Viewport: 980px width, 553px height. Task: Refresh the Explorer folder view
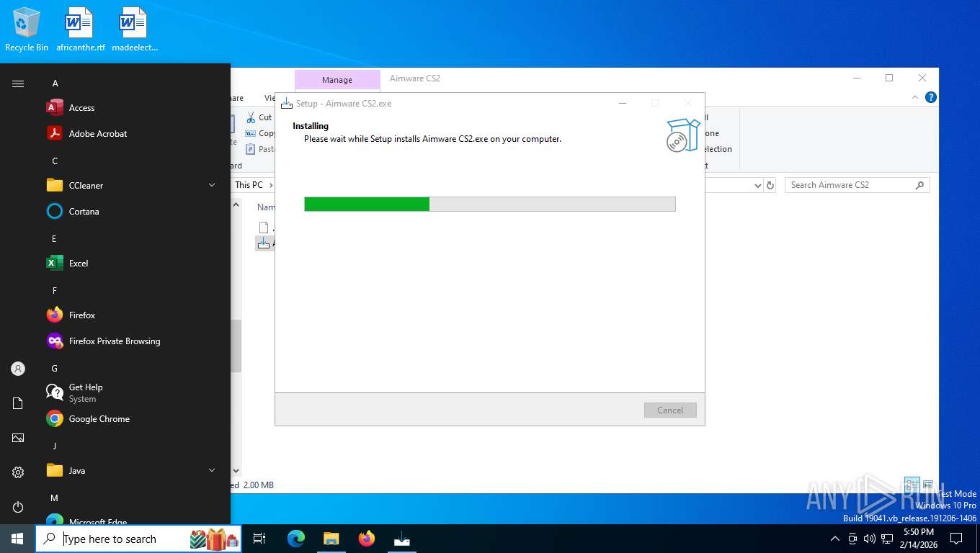[770, 185]
